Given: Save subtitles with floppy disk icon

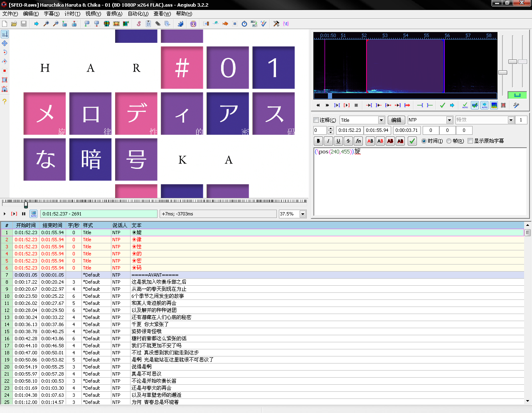Looking at the screenshot, I should click(24, 24).
